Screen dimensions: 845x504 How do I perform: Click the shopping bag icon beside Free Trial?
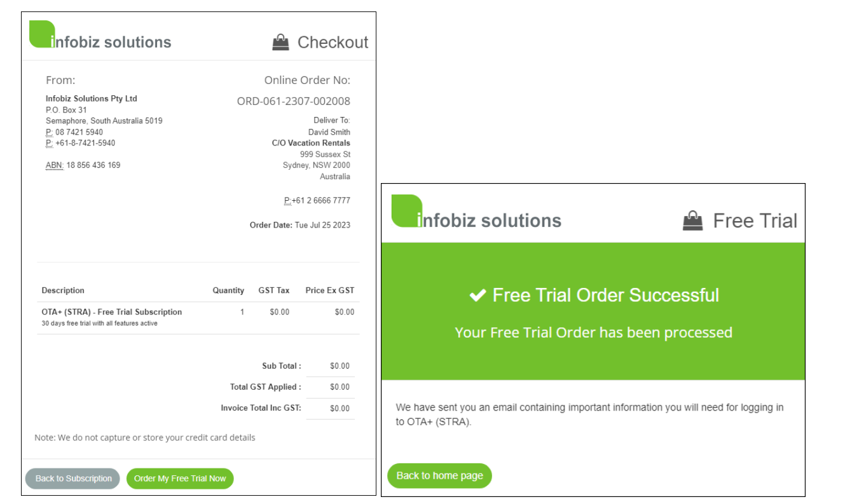[693, 221]
